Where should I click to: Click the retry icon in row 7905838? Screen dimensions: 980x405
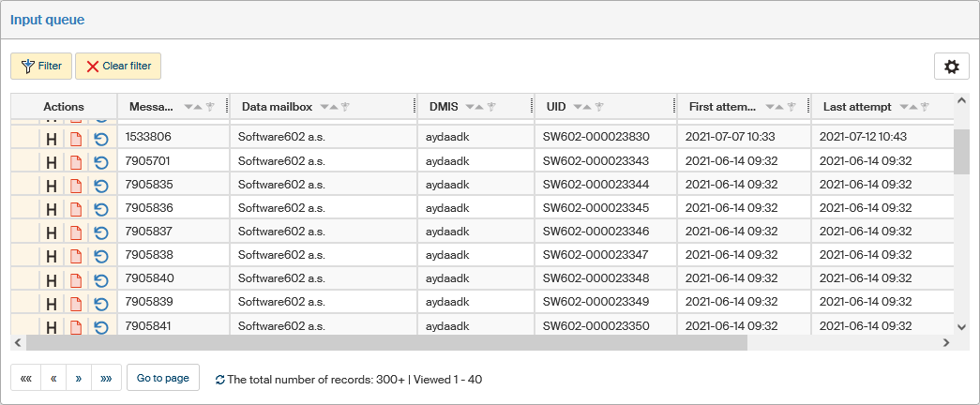[101, 256]
